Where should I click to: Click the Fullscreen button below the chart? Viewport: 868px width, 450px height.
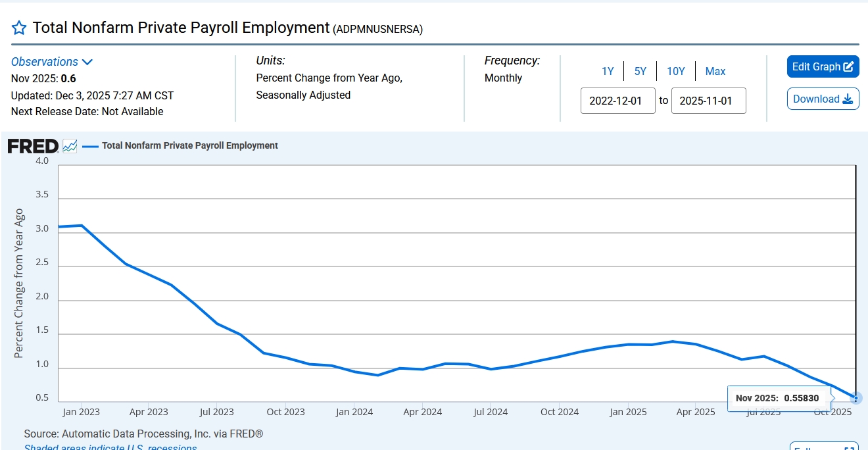824,447
